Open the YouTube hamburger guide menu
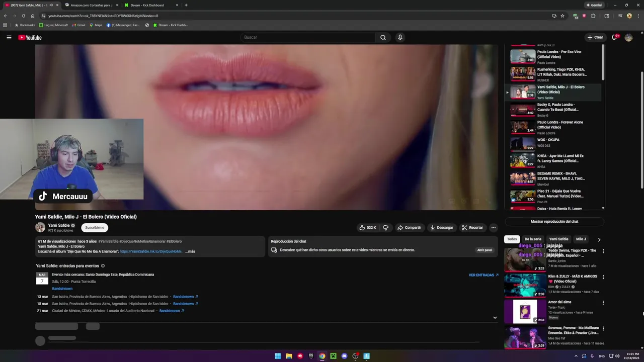Screen dimensions: 644x362 coord(9,37)
